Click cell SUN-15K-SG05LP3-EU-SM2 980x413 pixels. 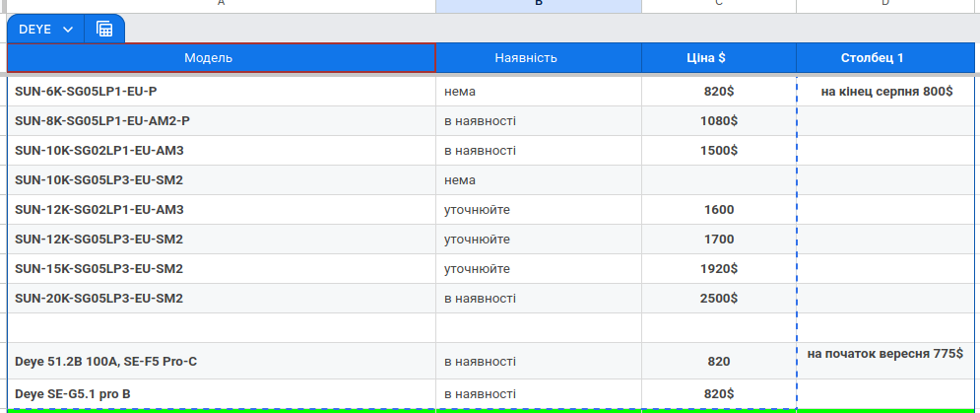[x=222, y=269]
